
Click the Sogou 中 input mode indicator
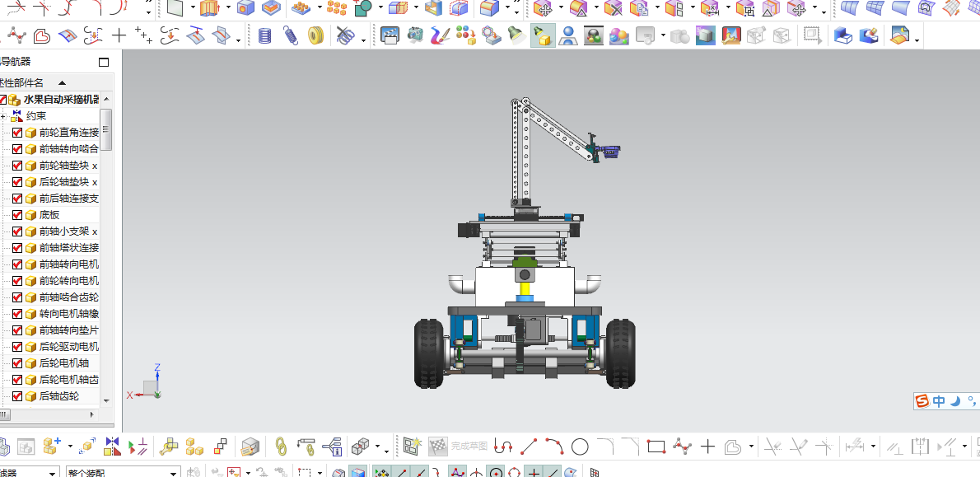tap(939, 401)
